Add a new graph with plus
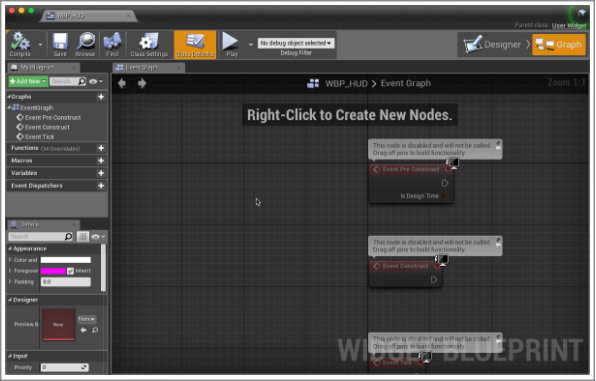This screenshot has height=381, width=596. (x=101, y=97)
